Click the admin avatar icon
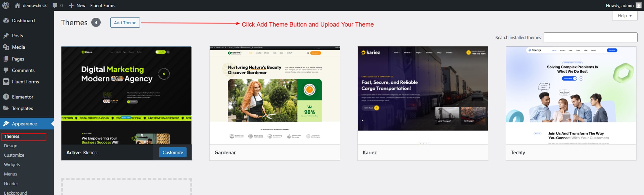Screen dimensions: 644x195 click(x=639, y=5)
